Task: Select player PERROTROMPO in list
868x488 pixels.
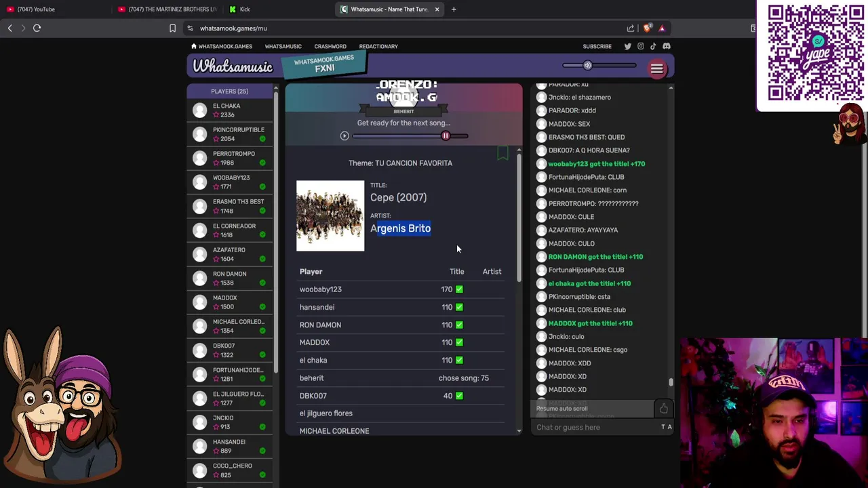Action: point(229,158)
